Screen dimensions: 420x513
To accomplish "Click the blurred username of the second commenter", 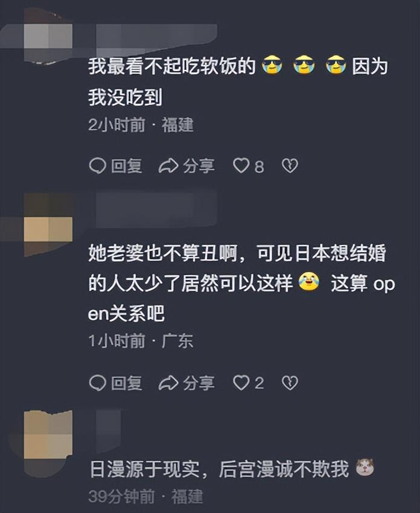I will pos(156,209).
